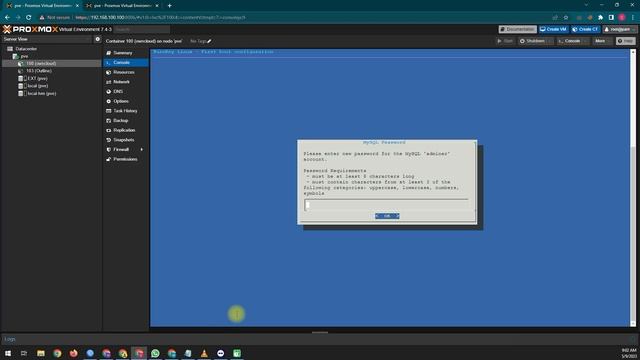Reload the page with the browser refresh icon
Image resolution: width=640 pixels, height=360 pixels.
pyautogui.click(x=29, y=18)
